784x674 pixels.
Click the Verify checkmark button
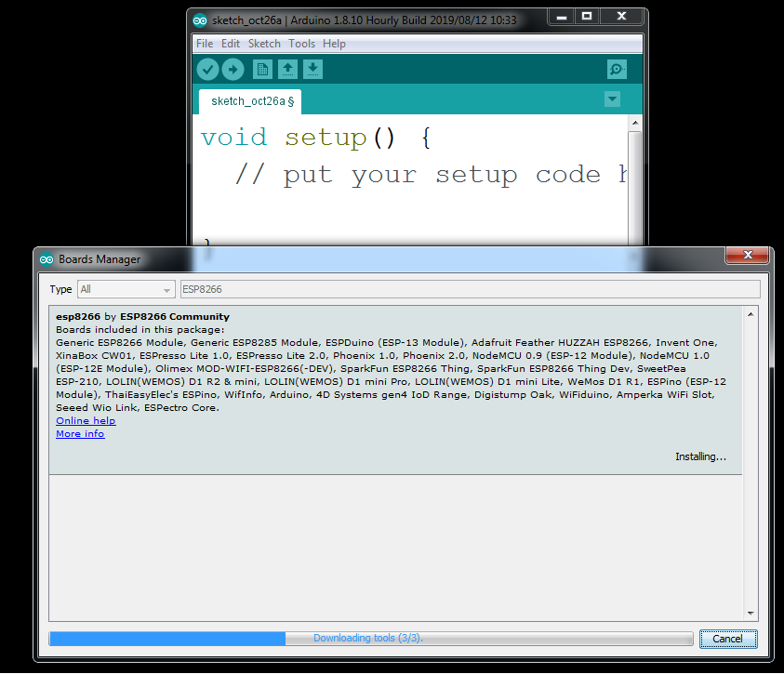(207, 70)
